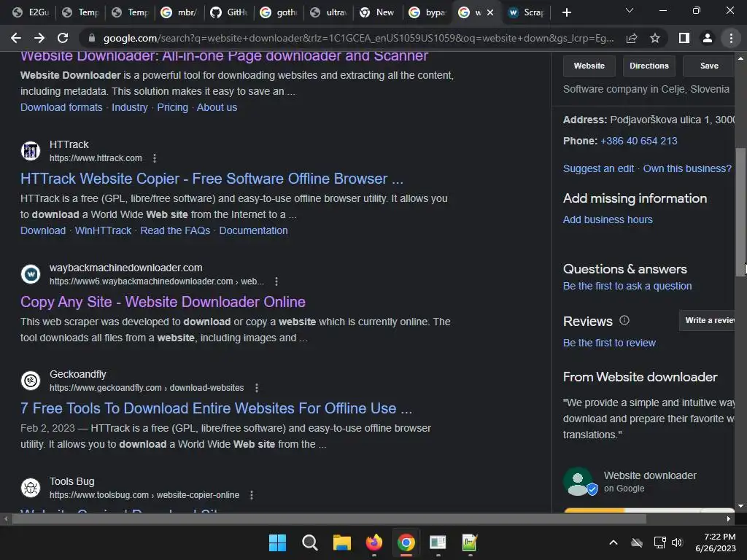Viewport: 747px width, 560px height.
Task: Bookmark this tab with the star icon
Action: click(x=655, y=38)
